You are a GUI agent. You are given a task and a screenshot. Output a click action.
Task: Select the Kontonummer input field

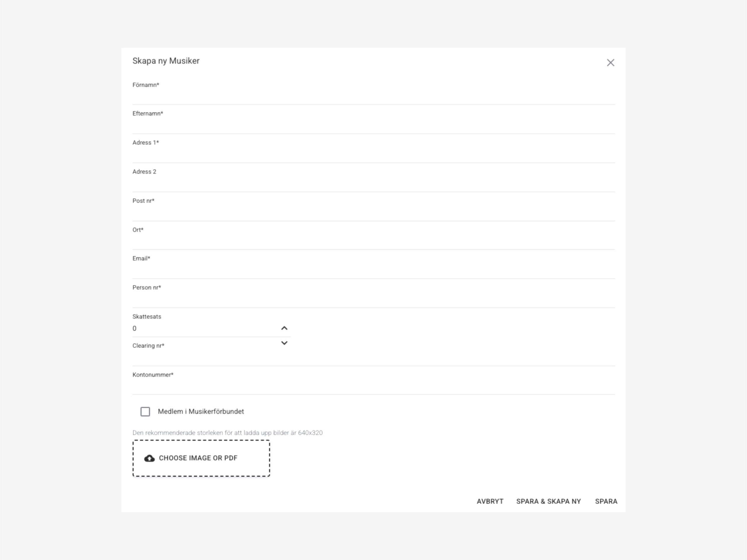pyautogui.click(x=373, y=387)
